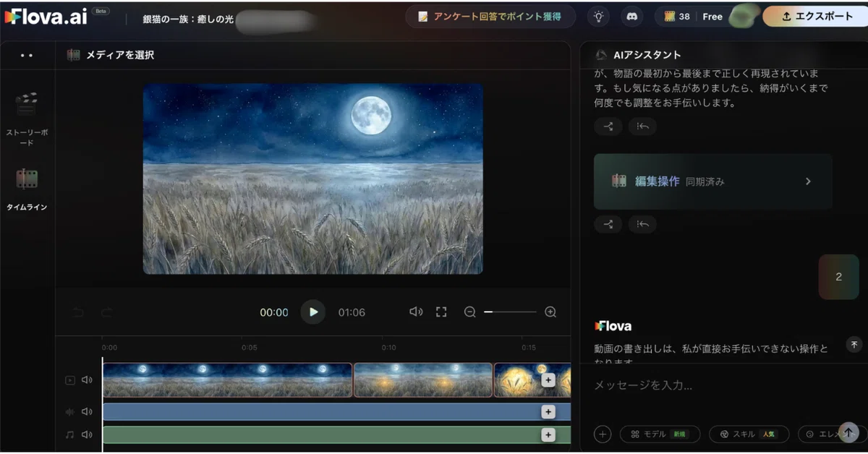Click the アンケート回答でポイント獲得 survey banner
This screenshot has height=454, width=868.
tap(490, 16)
